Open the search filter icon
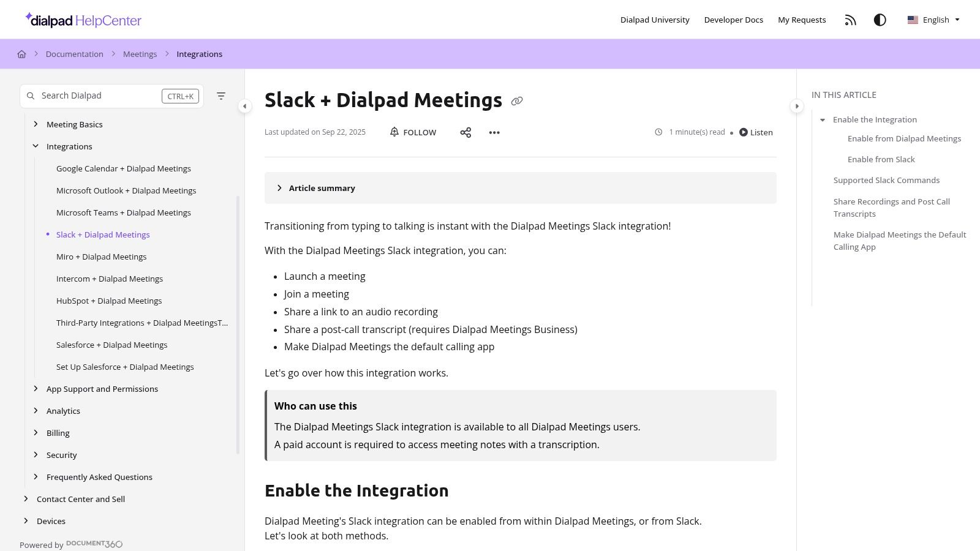Viewport: 980px width, 551px height. 221,96
